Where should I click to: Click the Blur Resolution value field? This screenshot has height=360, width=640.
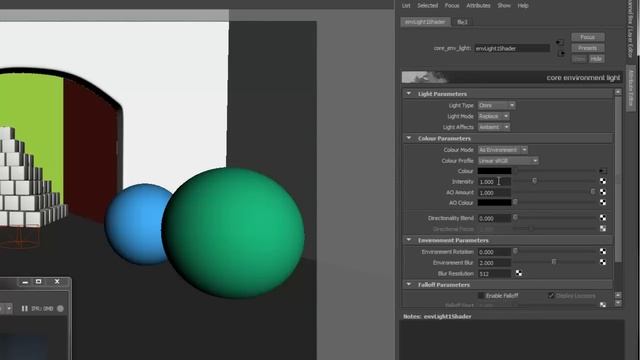[494, 273]
